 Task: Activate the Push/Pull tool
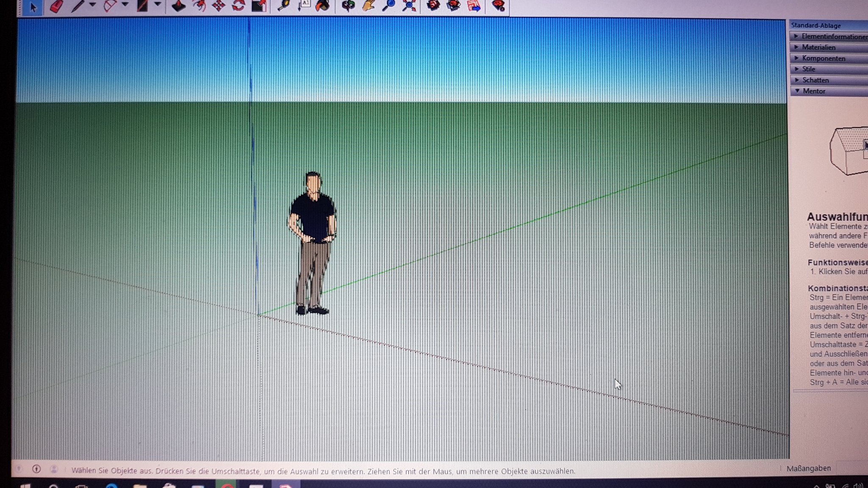tap(178, 6)
